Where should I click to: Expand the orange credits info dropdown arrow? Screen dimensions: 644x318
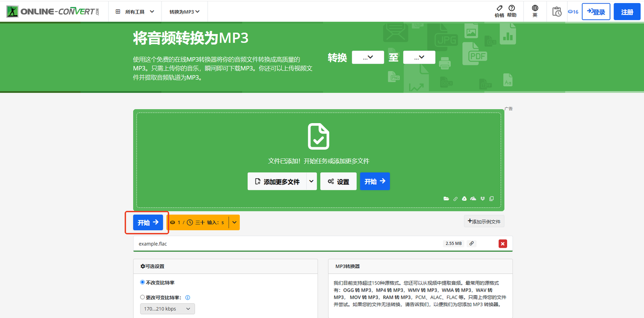point(234,223)
